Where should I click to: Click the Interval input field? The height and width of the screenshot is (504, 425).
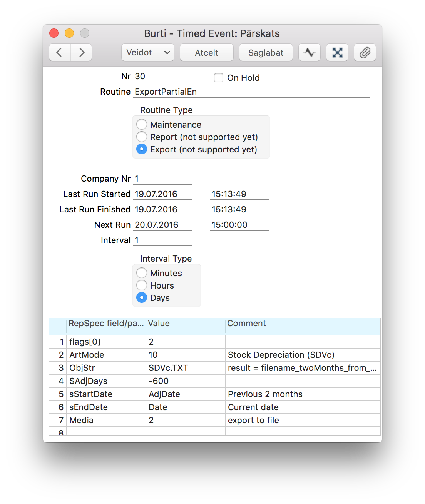tap(162, 240)
